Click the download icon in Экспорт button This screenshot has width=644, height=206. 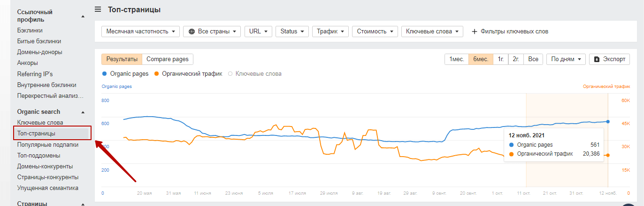pyautogui.click(x=597, y=59)
